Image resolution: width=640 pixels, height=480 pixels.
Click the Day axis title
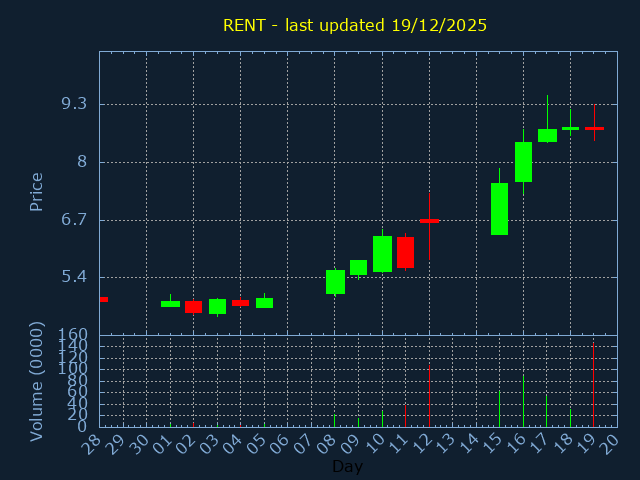(x=347, y=466)
